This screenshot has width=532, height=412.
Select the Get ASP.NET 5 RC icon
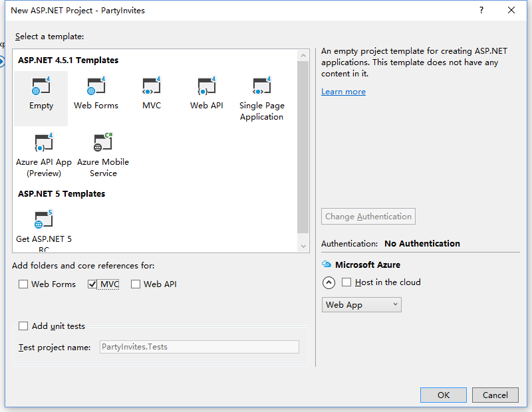[44, 219]
